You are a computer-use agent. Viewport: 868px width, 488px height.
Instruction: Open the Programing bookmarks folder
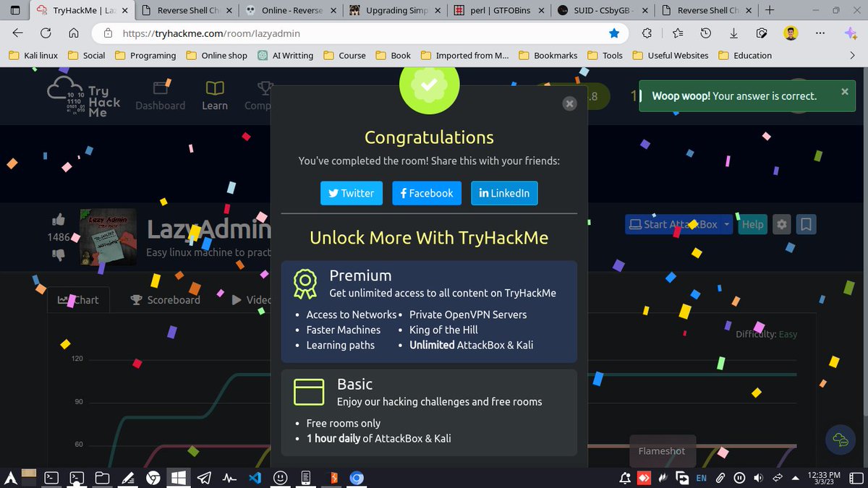tap(145, 56)
